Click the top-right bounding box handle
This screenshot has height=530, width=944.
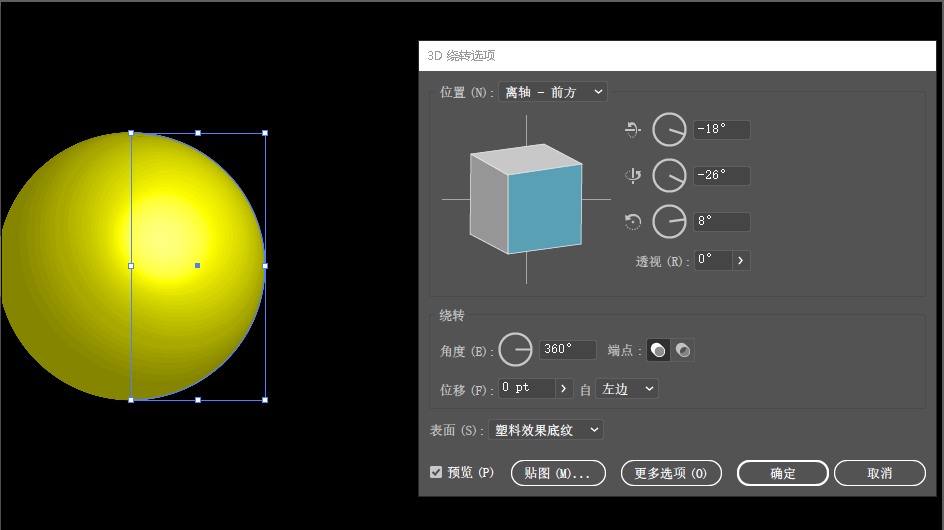265,133
